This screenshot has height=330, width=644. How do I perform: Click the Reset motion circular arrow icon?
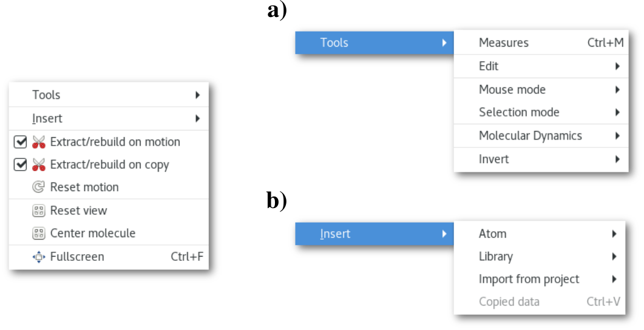tap(39, 187)
